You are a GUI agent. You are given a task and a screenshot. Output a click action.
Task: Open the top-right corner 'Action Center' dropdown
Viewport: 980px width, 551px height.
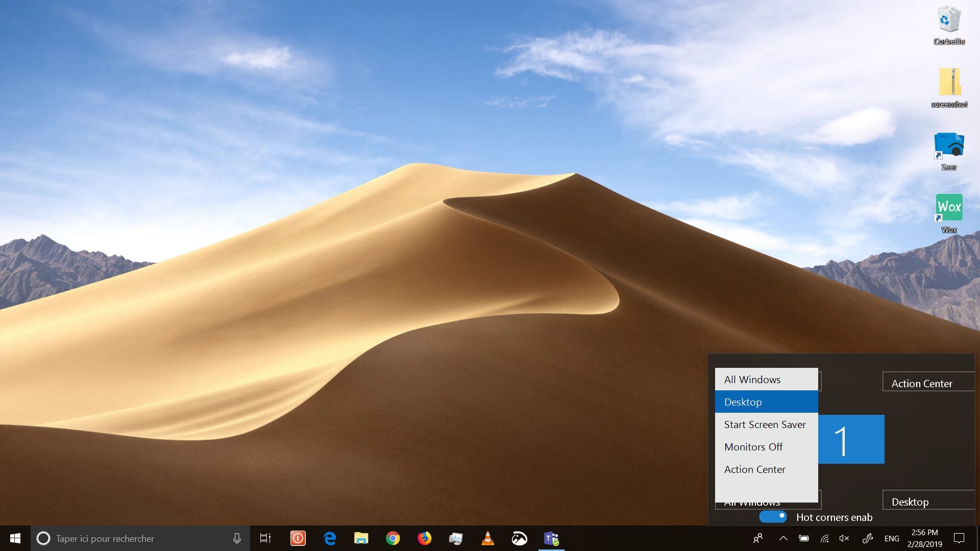pos(928,383)
